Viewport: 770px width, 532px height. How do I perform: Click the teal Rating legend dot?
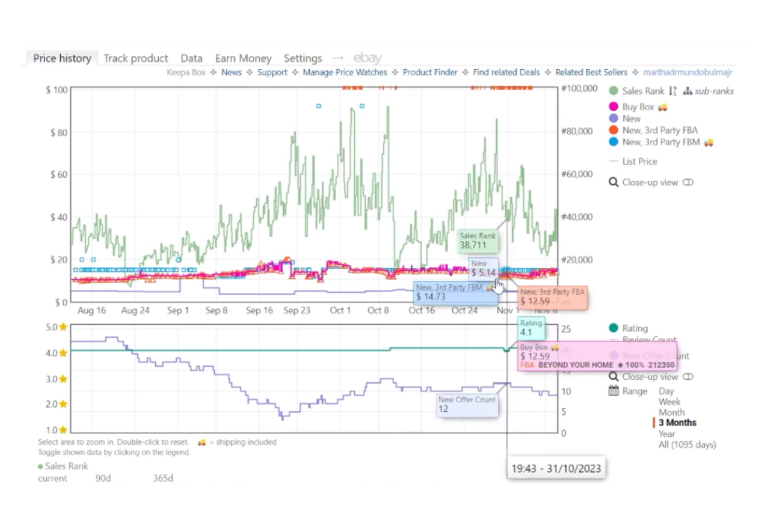pos(614,328)
